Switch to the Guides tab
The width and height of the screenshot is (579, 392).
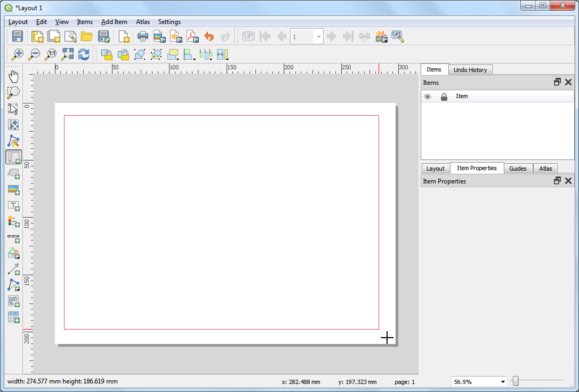(518, 169)
